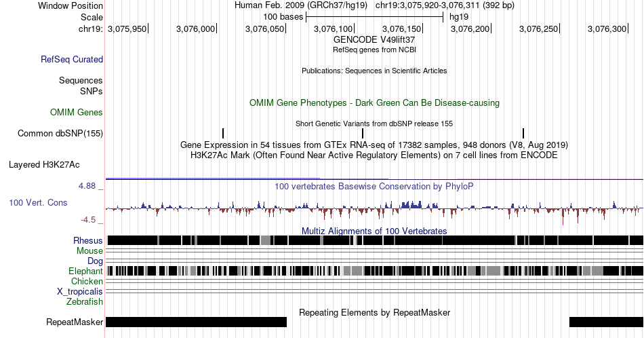The width and height of the screenshot is (644, 338).
Task: Select the Mouse alignment row label
Action: [89, 251]
